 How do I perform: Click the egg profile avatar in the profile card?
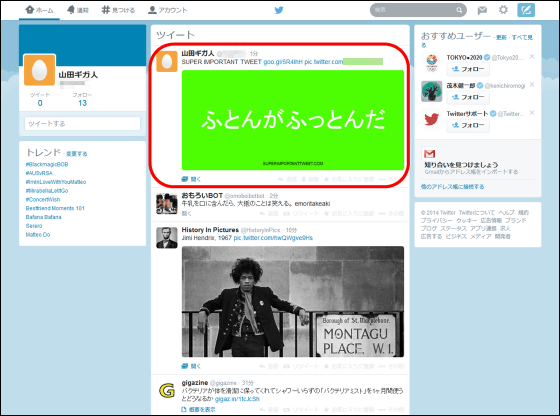pos(40,70)
